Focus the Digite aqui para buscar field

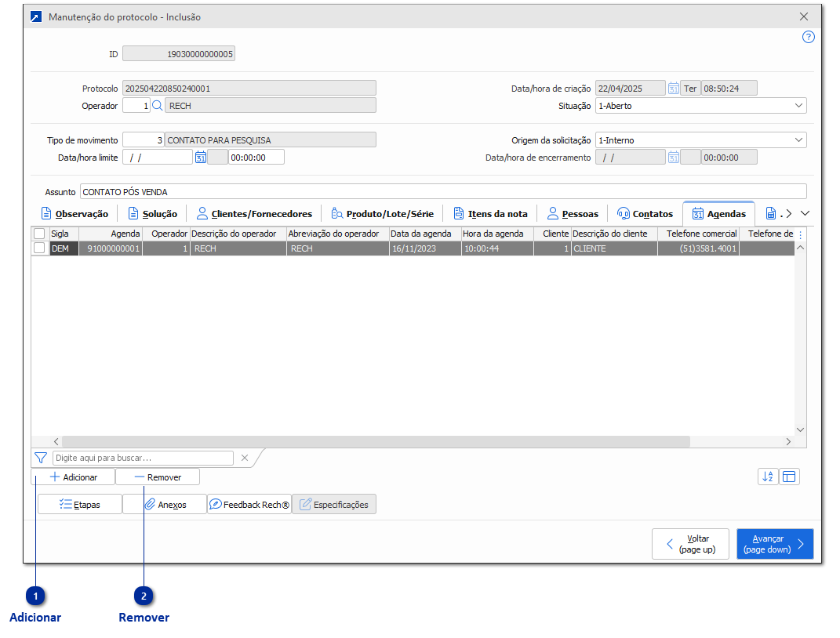[143, 458]
